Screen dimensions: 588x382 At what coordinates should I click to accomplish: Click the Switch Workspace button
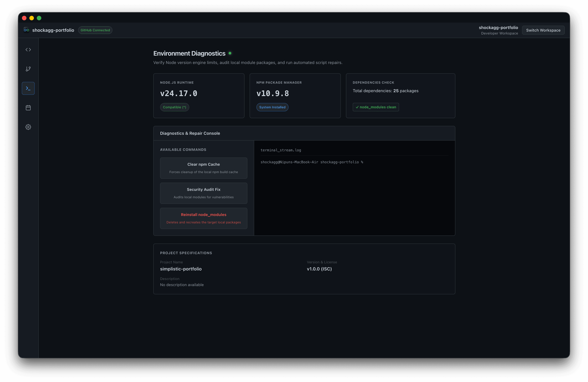pyautogui.click(x=543, y=30)
